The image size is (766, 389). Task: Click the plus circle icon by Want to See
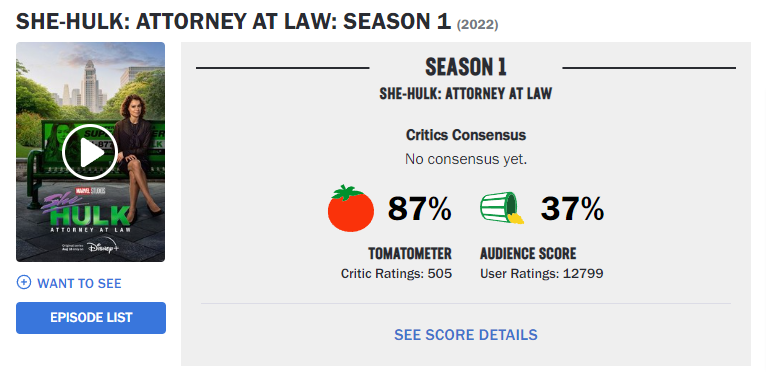[x=23, y=282]
